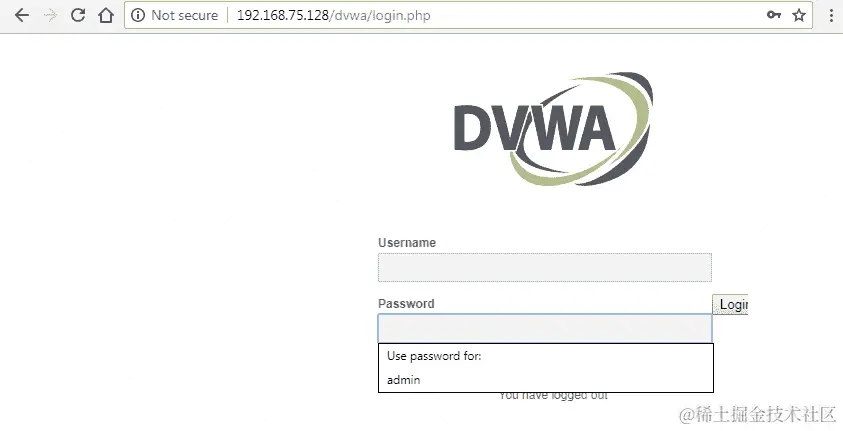Click the Login button

click(730, 305)
